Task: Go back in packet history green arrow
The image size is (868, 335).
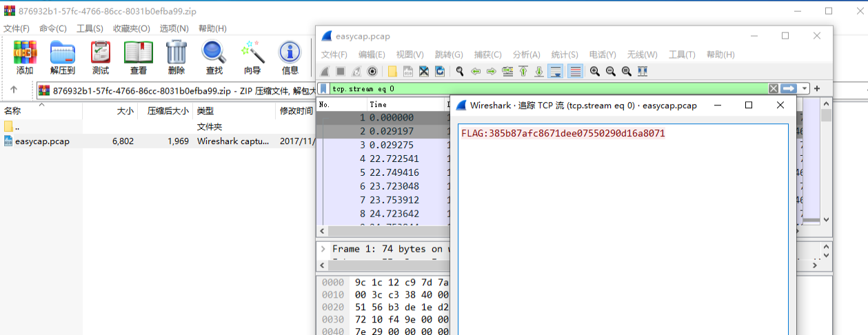Action: pos(476,71)
